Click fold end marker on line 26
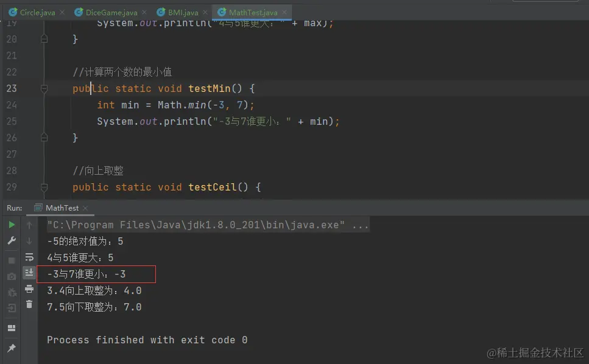589x364 pixels. tap(44, 138)
